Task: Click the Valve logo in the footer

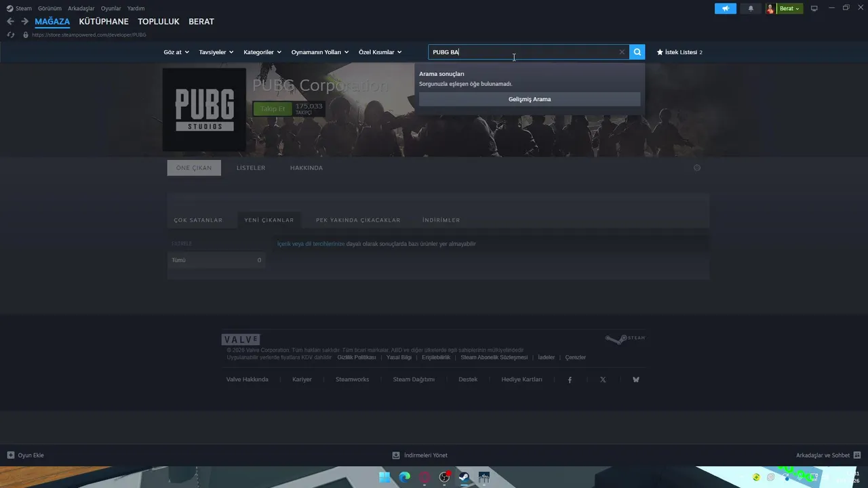Action: pyautogui.click(x=241, y=340)
